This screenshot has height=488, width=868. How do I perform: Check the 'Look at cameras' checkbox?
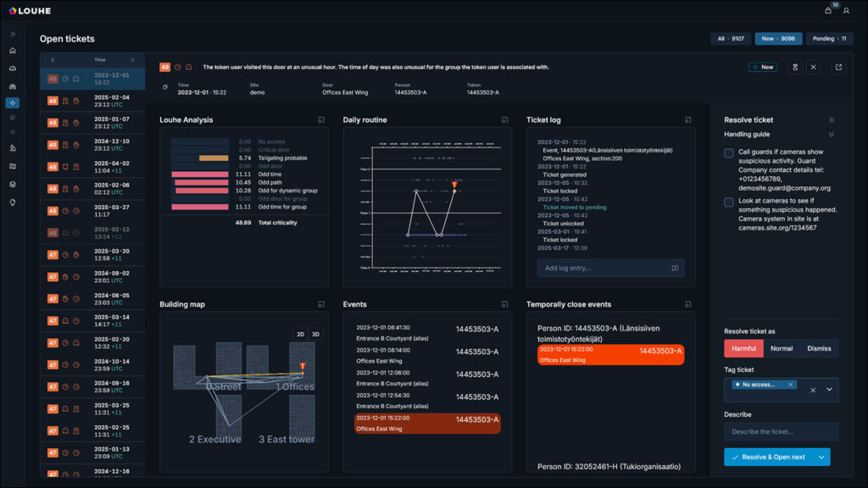[729, 202]
